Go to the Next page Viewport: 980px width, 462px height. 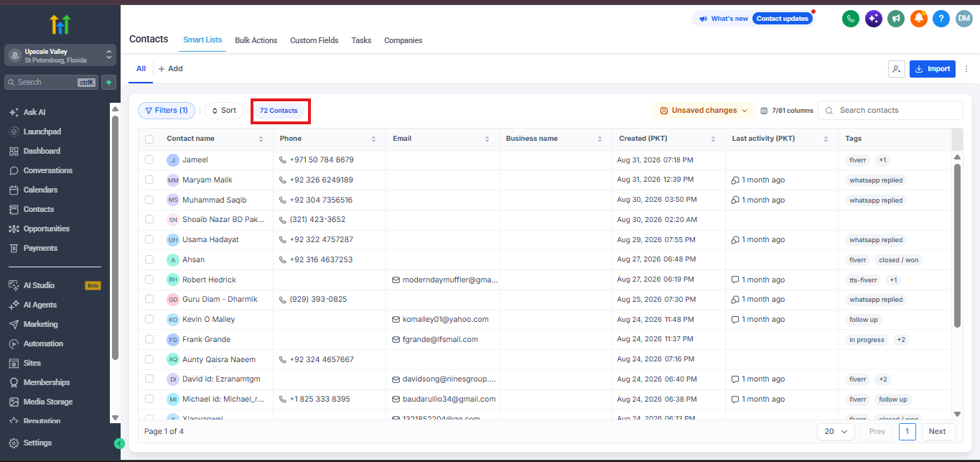(938, 431)
